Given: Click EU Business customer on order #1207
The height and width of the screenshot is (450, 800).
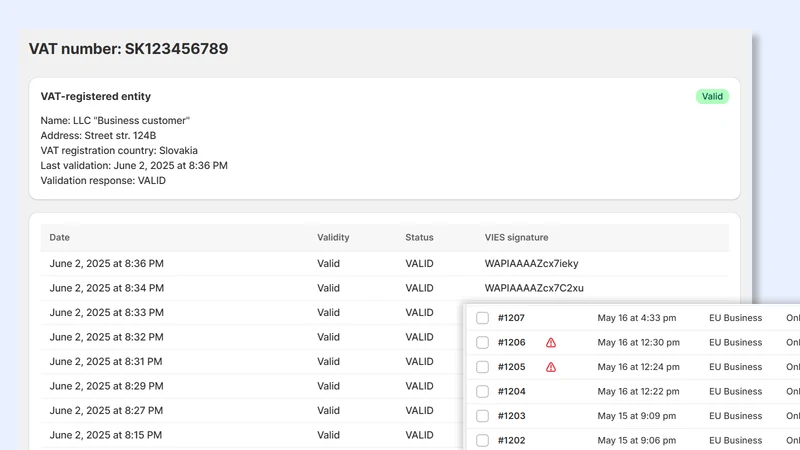Looking at the screenshot, I should click(x=735, y=318).
